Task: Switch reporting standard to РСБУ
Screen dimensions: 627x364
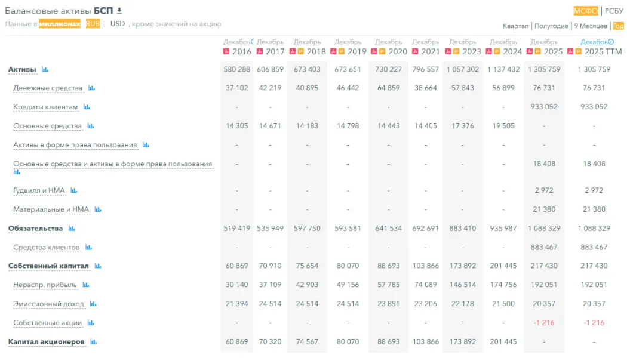Action: (x=614, y=11)
